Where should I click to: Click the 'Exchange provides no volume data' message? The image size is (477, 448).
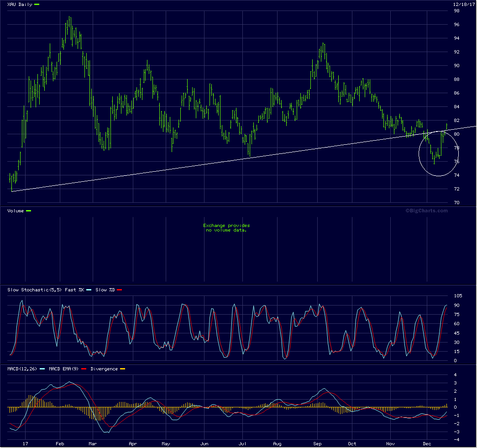[x=226, y=228]
